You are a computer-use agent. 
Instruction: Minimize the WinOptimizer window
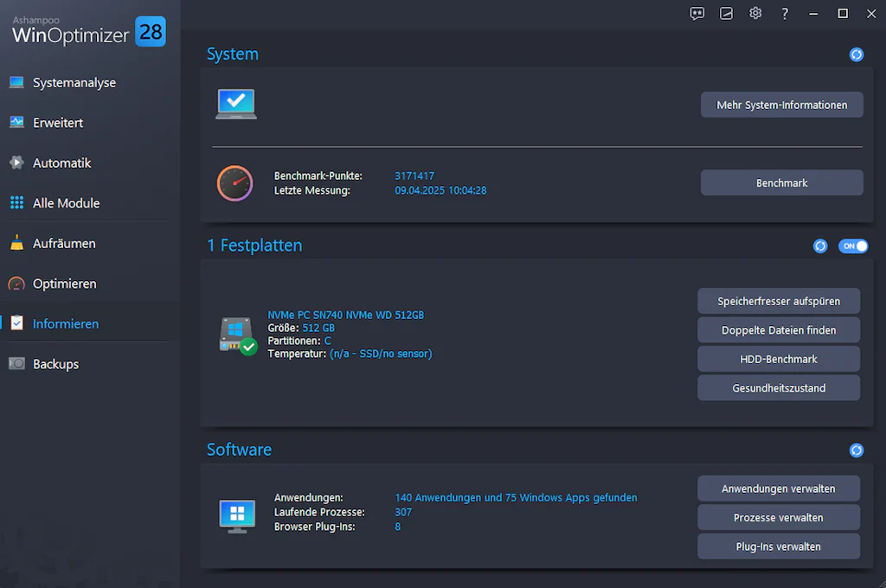pos(813,14)
